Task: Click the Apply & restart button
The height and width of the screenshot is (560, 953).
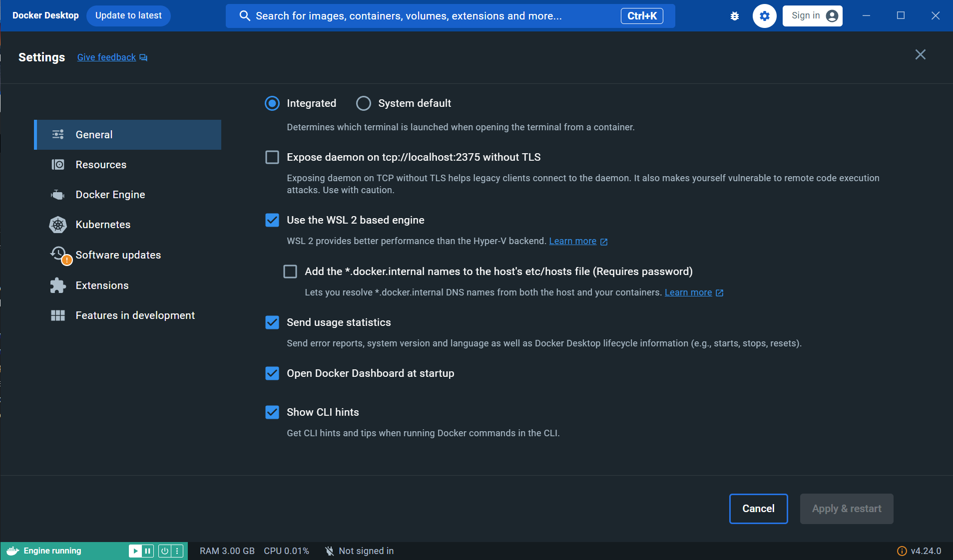Action: click(847, 509)
